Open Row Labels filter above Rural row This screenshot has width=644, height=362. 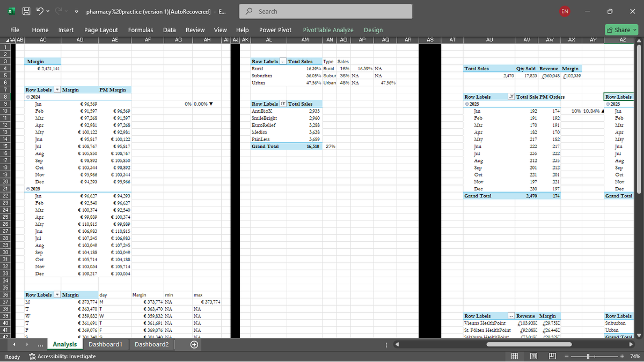(x=284, y=62)
